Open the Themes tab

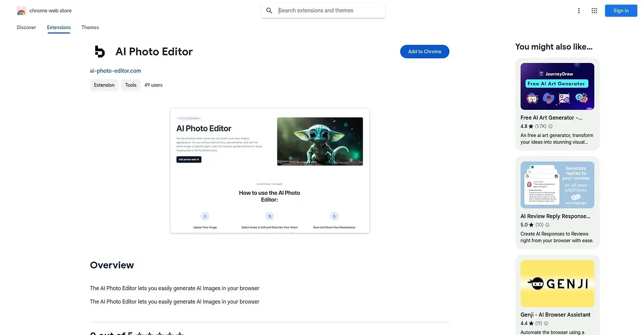pos(90,28)
